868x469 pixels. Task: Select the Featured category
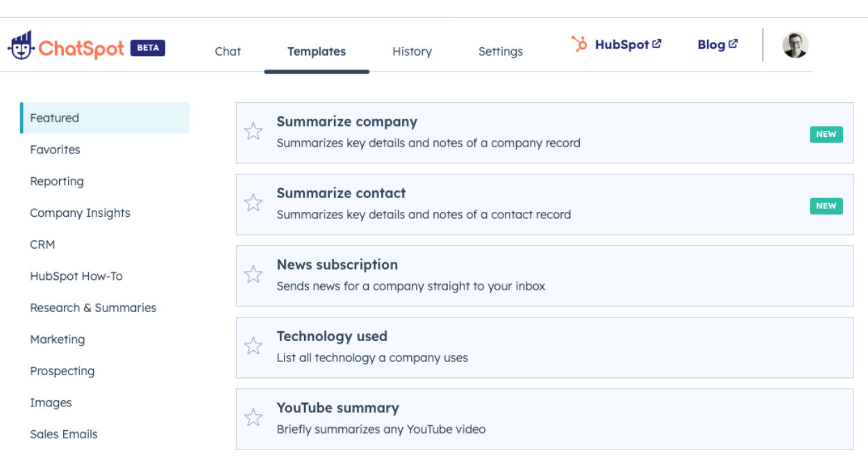tap(105, 118)
